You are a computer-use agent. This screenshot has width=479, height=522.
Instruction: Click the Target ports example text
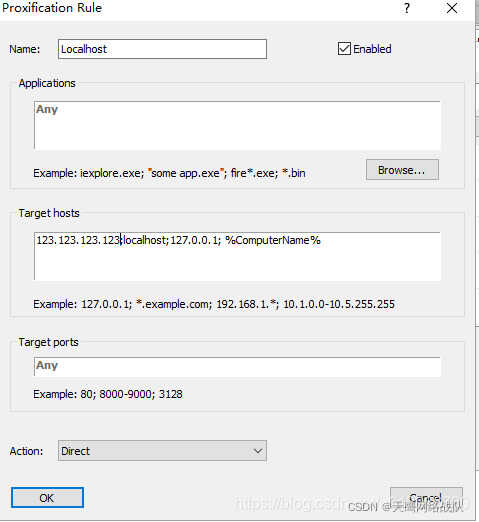(108, 394)
